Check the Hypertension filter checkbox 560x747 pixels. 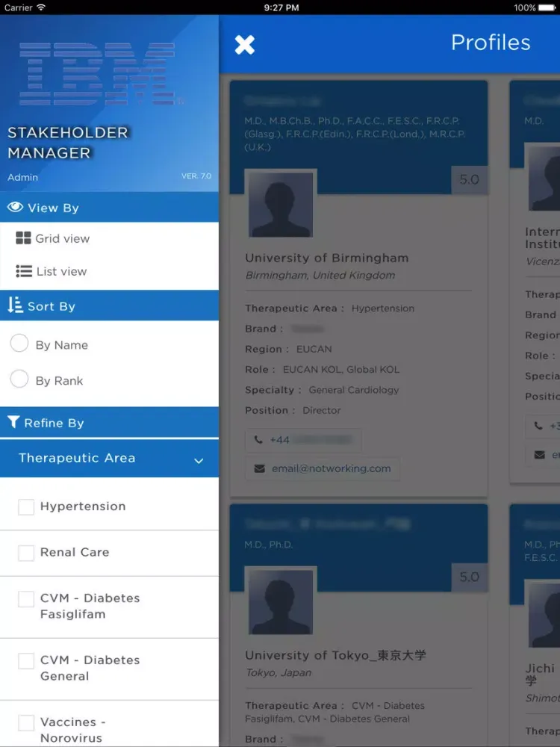click(26, 507)
